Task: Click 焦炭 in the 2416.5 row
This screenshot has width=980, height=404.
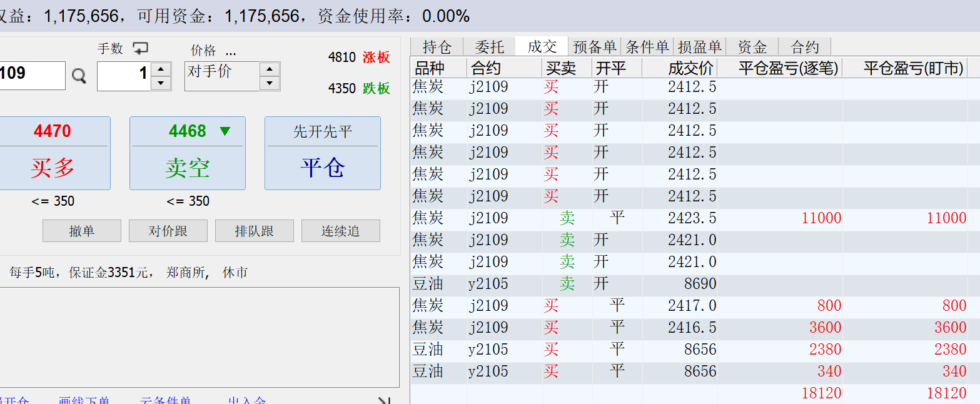Action: [428, 328]
